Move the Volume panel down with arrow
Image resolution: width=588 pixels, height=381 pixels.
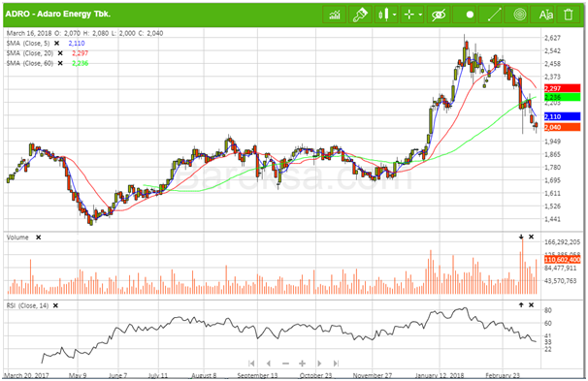click(x=521, y=237)
